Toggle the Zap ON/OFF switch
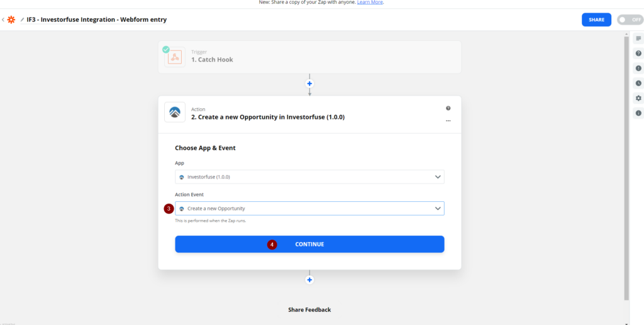Screen dimensions: 644x325 [630, 19]
